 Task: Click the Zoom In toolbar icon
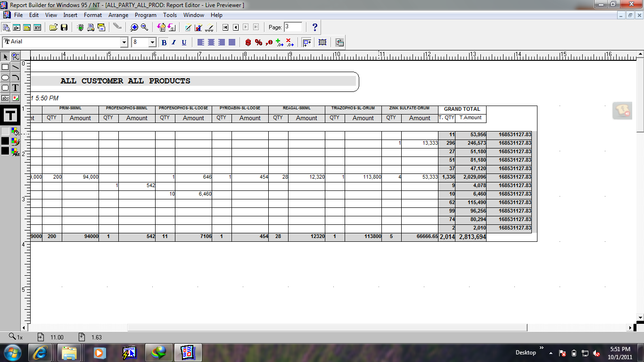134,27
